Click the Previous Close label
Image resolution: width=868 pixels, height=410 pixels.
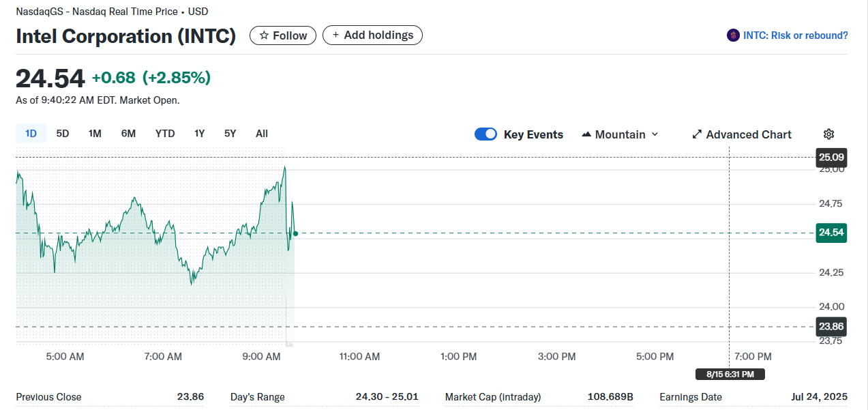[48, 397]
